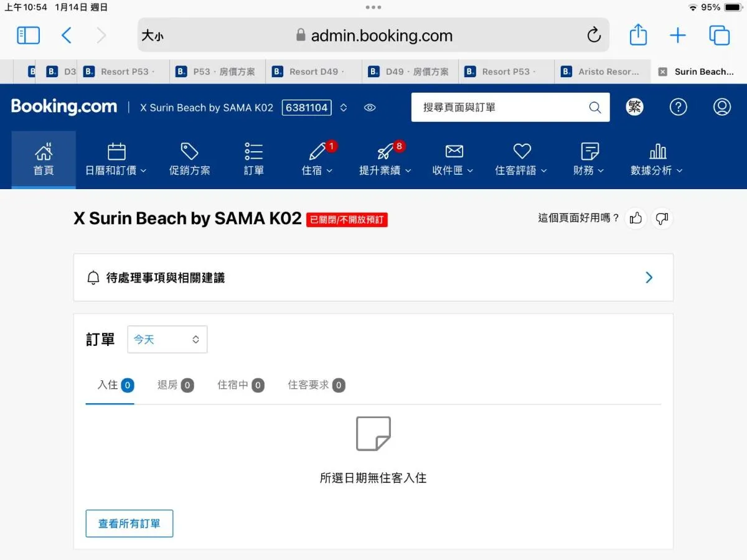
Task: Open the 今天 date dropdown
Action: [167, 340]
